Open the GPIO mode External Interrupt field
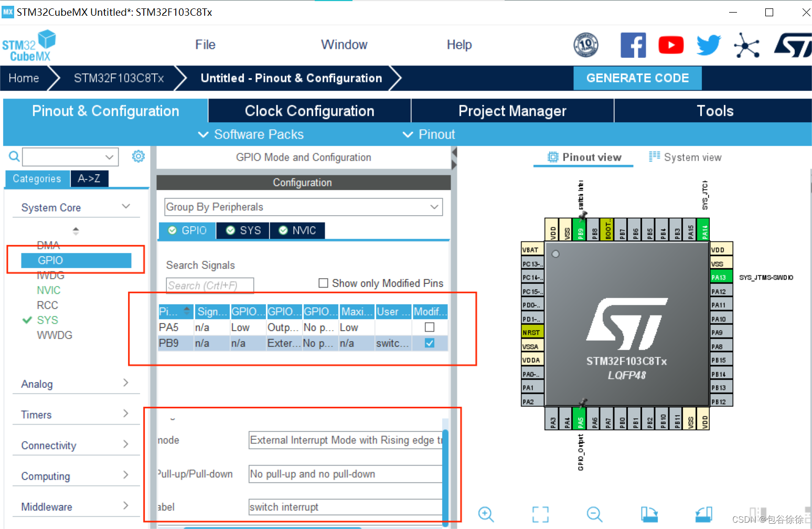Image resolution: width=812 pixels, height=529 pixels. [345, 440]
